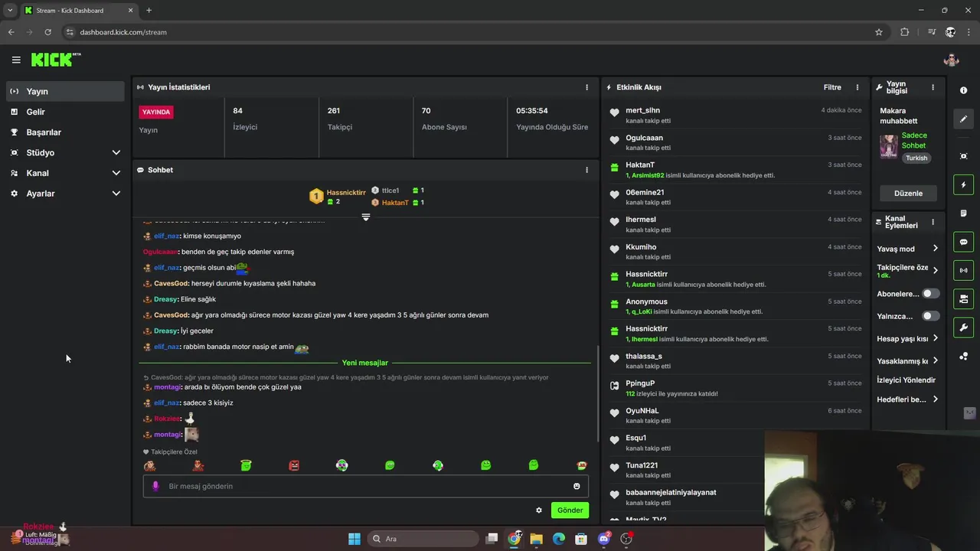
Task: Toggle the lightning activity icon in right toolbar
Action: pos(963,184)
